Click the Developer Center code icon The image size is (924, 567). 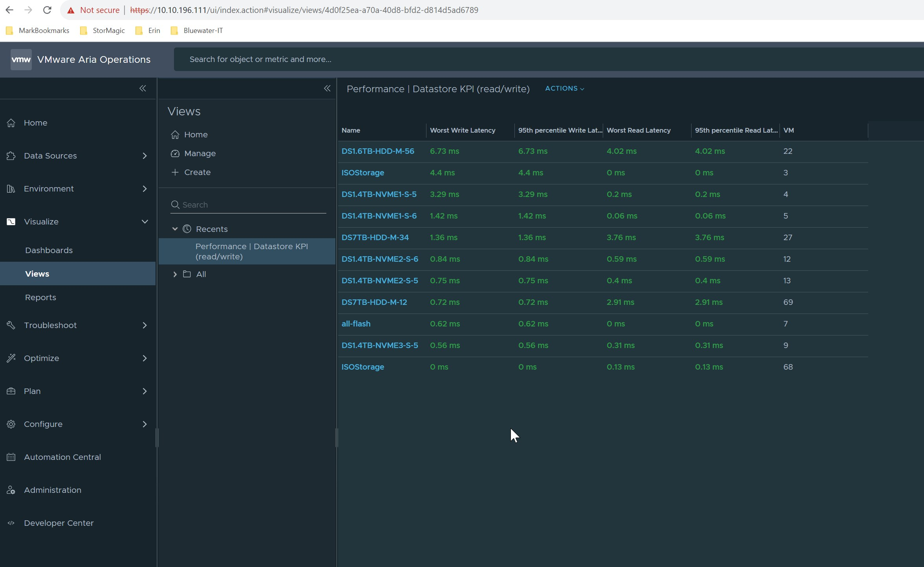[11, 523]
